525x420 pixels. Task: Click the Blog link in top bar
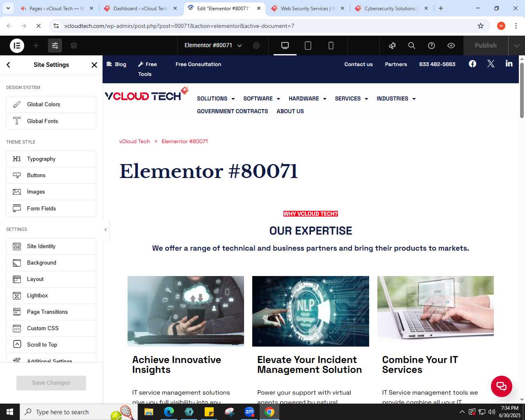(x=116, y=64)
